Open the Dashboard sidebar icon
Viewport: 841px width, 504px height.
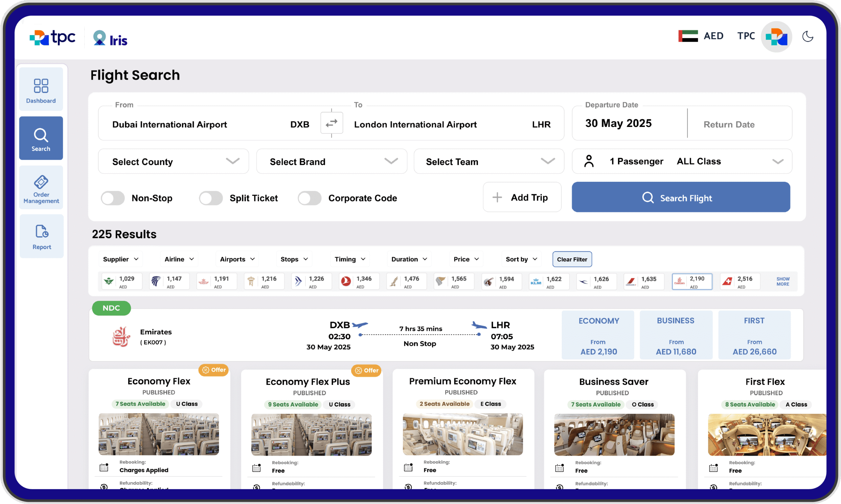pos(41,87)
